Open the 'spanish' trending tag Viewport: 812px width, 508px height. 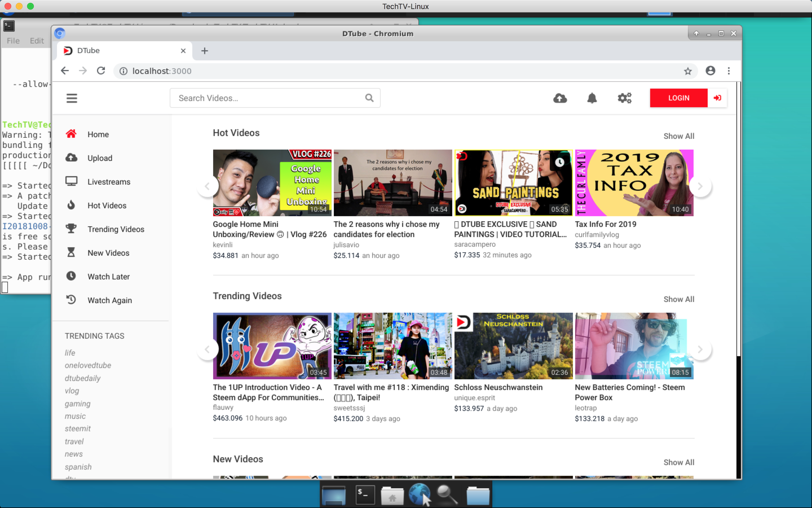pyautogui.click(x=78, y=467)
